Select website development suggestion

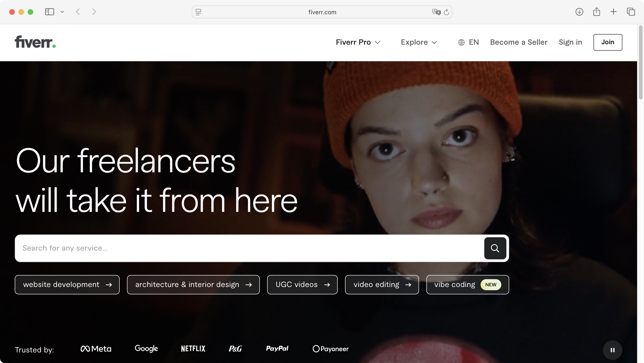[x=67, y=284]
